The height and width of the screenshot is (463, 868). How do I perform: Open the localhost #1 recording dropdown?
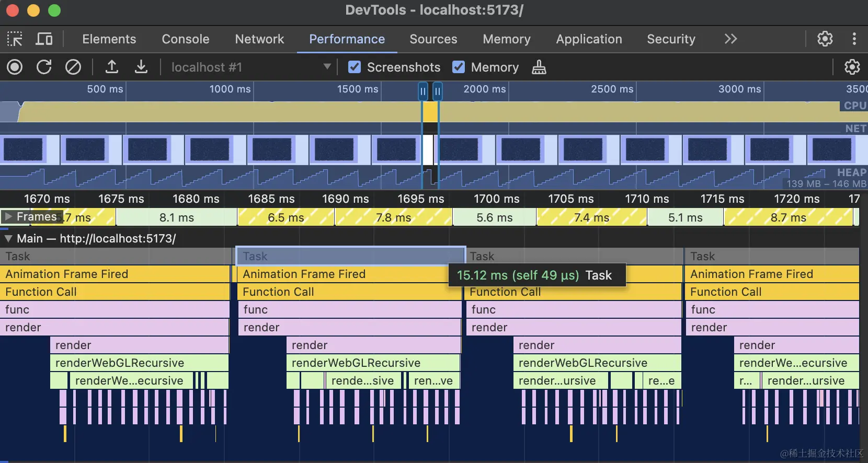251,67
